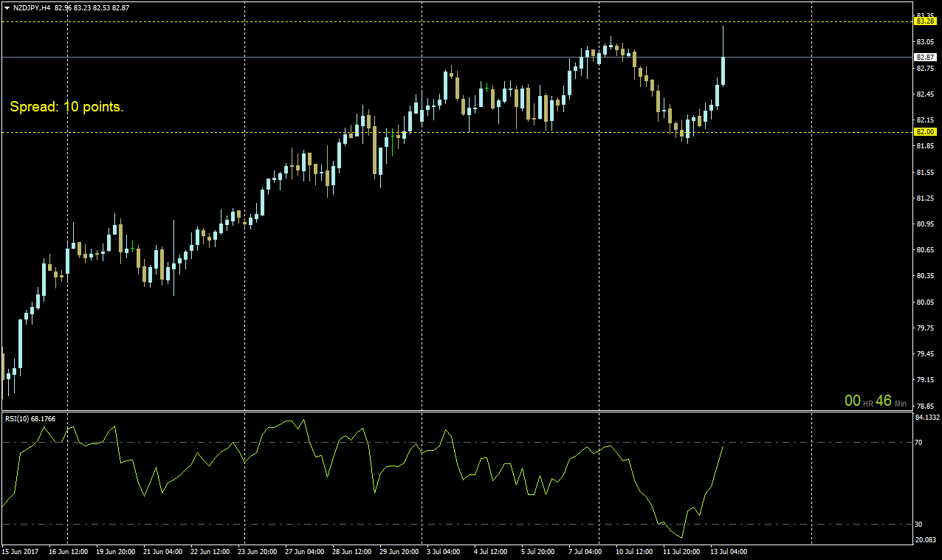Click the 11 Jul 20:00 time label
Screen dimensions: 942x560
[682, 551]
